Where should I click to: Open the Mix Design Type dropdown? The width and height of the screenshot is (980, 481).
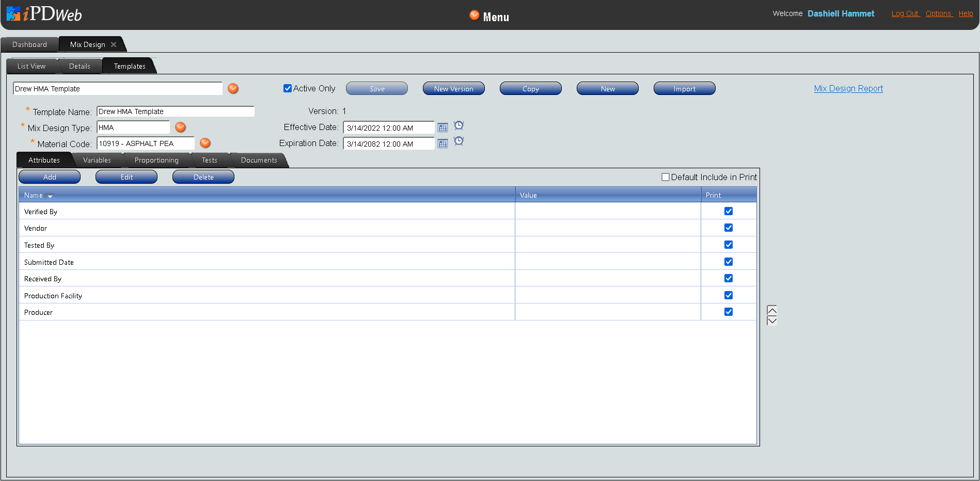180,127
